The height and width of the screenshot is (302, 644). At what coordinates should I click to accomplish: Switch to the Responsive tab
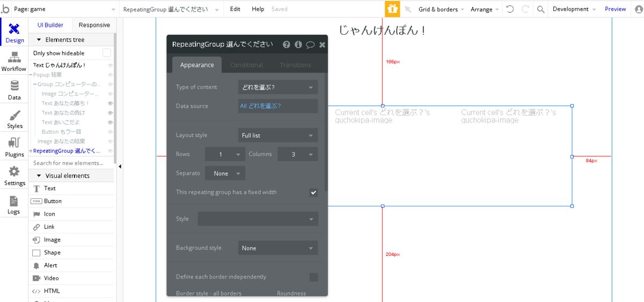coord(94,25)
